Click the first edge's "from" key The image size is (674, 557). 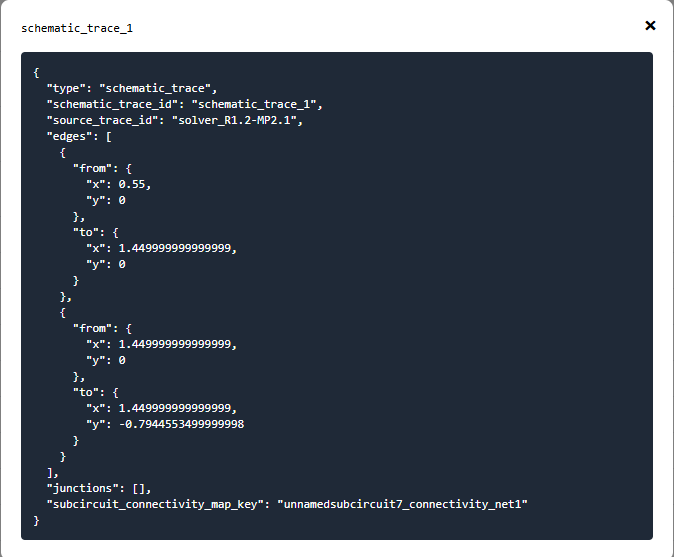[x=92, y=168]
